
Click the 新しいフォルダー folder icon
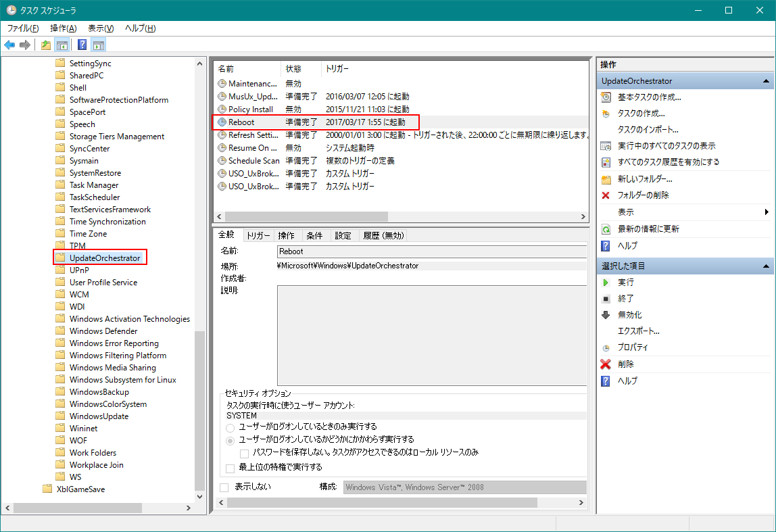tap(606, 179)
